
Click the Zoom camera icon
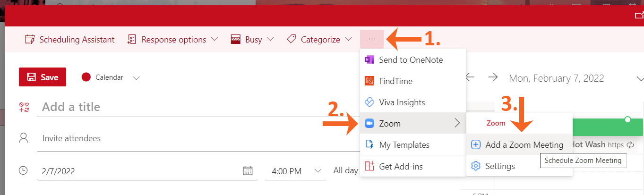click(x=369, y=124)
